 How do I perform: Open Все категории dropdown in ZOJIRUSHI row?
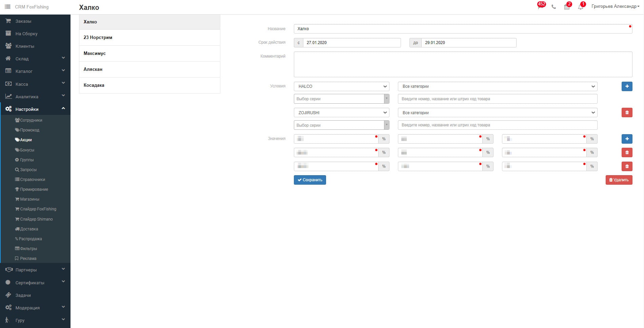click(497, 112)
